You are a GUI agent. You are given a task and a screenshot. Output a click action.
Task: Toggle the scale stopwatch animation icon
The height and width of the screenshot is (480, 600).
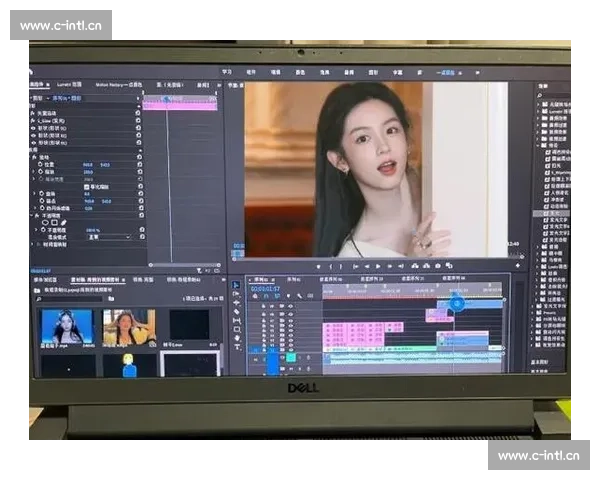pos(40,172)
